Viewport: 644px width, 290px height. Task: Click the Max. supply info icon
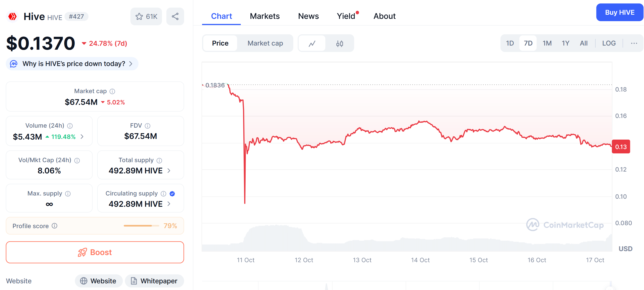coord(68,194)
